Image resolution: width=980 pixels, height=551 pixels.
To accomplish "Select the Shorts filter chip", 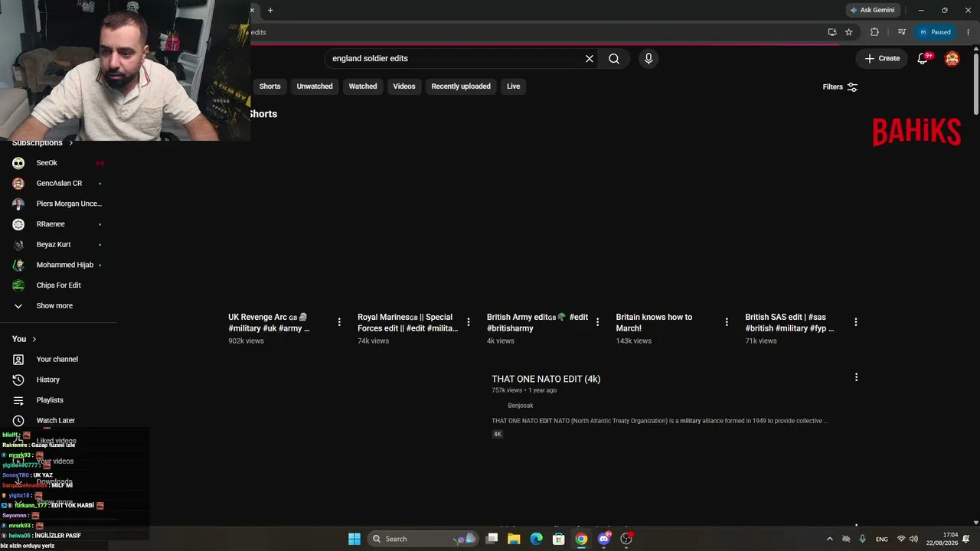I will pyautogui.click(x=269, y=86).
